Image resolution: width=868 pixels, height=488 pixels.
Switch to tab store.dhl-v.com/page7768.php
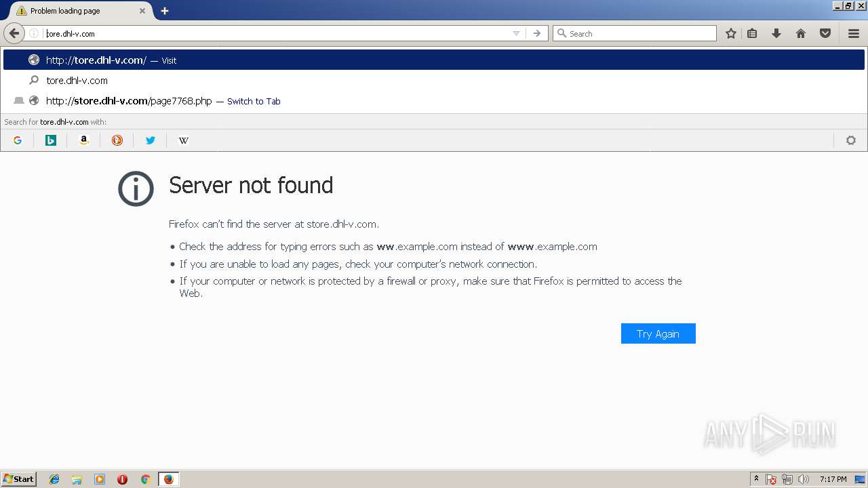pos(434,101)
